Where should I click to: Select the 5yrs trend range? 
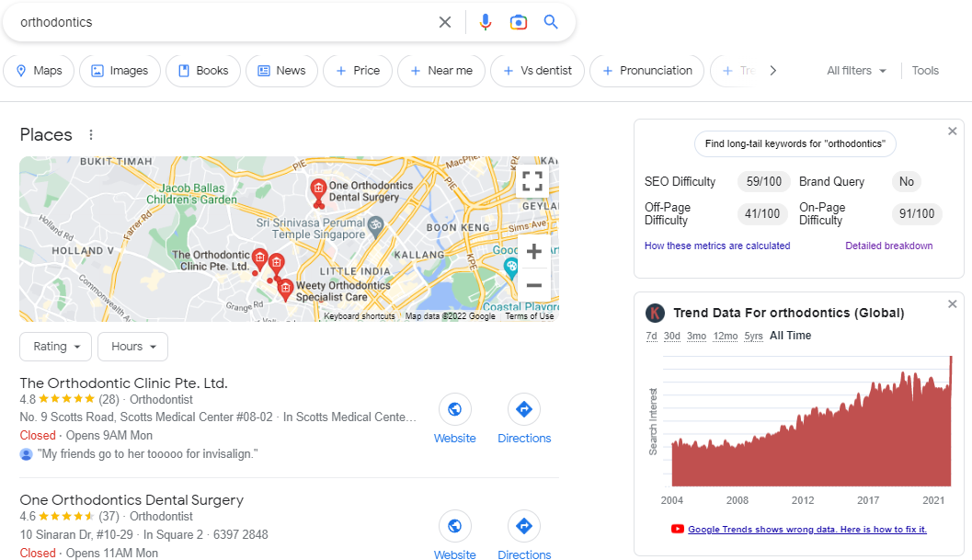point(754,336)
